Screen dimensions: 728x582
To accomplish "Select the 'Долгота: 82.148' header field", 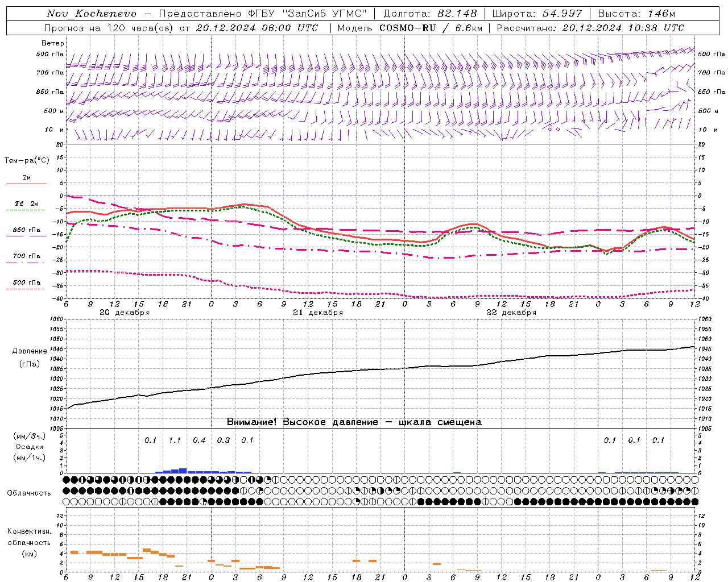I will tap(430, 14).
